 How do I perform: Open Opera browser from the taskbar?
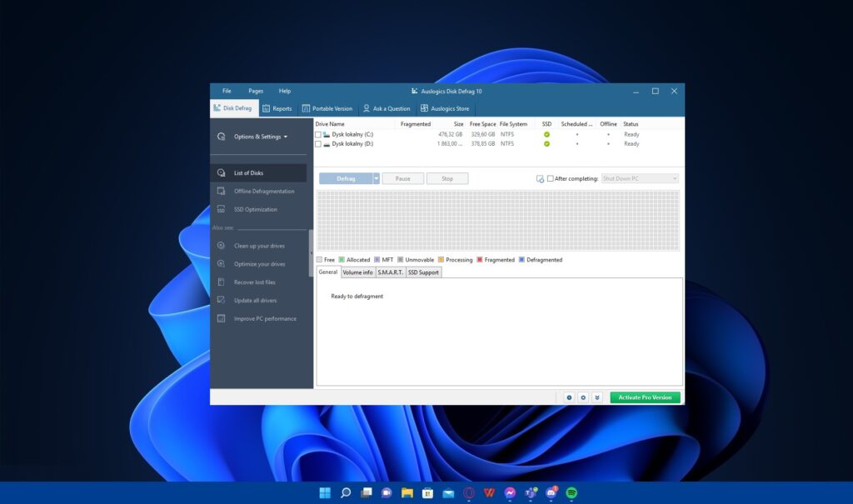click(x=469, y=493)
